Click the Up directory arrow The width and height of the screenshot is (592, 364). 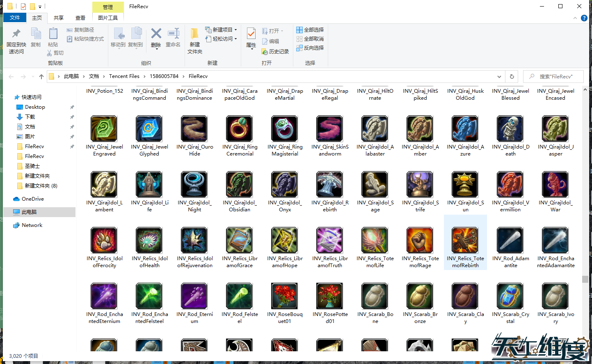(41, 76)
